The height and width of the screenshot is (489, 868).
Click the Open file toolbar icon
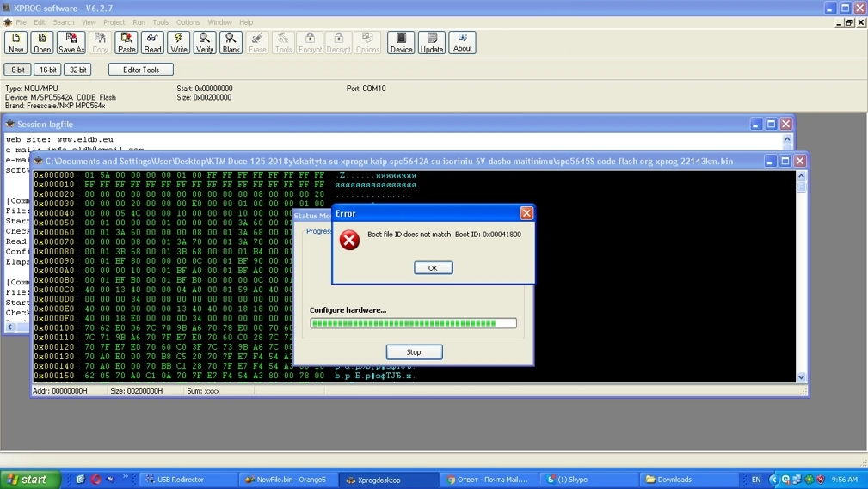pyautogui.click(x=42, y=43)
